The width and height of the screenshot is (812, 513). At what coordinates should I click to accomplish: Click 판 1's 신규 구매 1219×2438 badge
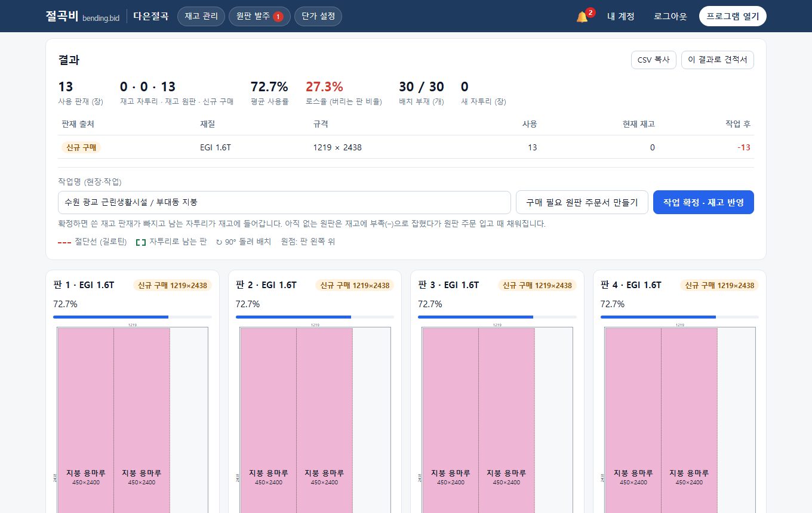172,285
